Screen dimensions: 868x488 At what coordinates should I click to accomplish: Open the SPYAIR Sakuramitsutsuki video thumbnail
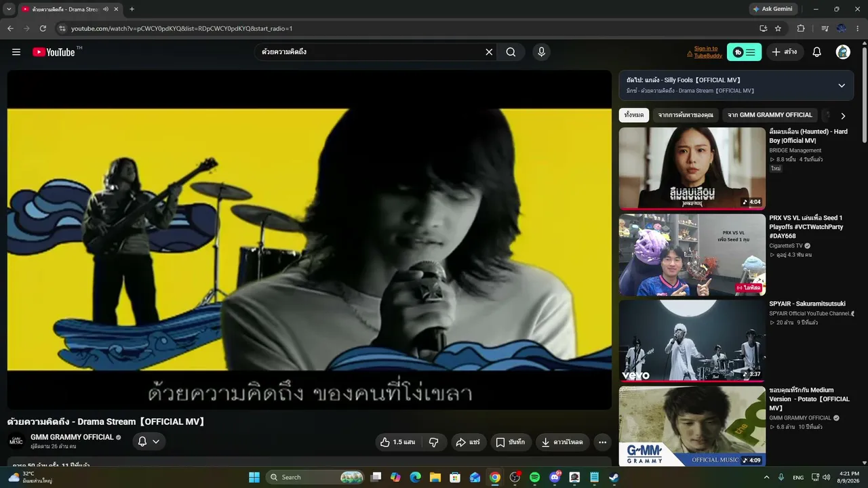692,341
